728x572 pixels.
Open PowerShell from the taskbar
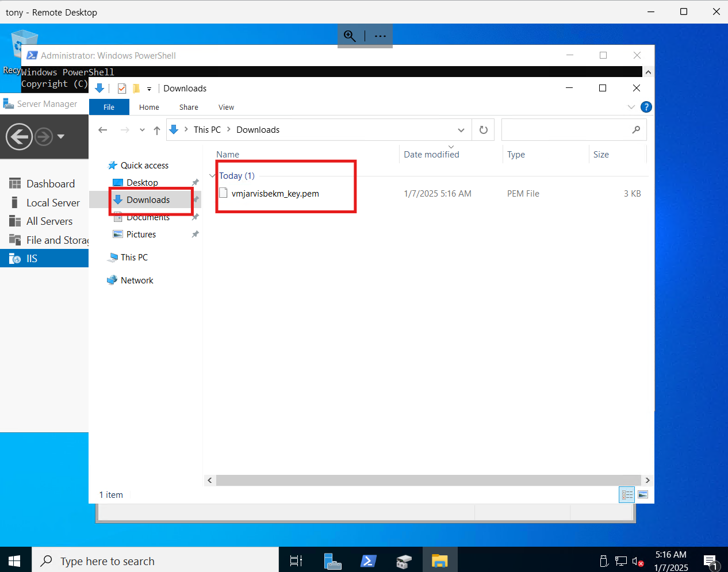click(369, 561)
